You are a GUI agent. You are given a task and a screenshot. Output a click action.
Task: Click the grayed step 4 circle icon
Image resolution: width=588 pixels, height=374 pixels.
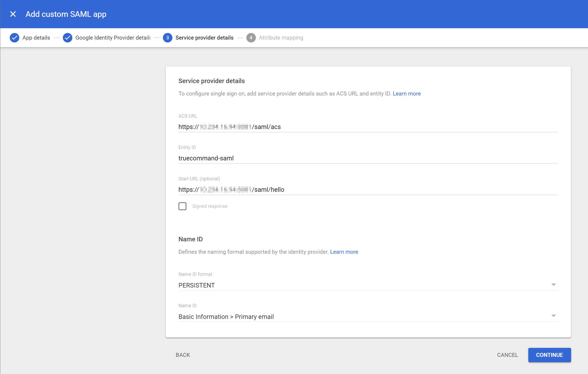click(251, 37)
